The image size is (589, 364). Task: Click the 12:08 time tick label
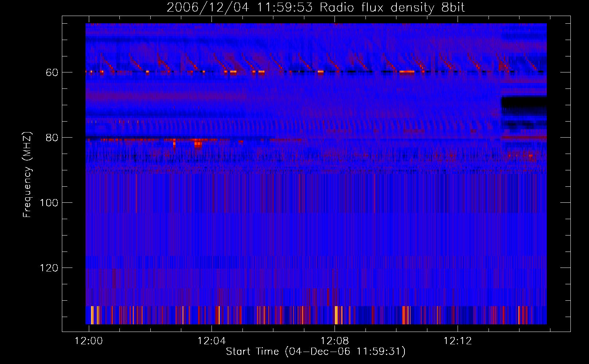[x=335, y=341]
